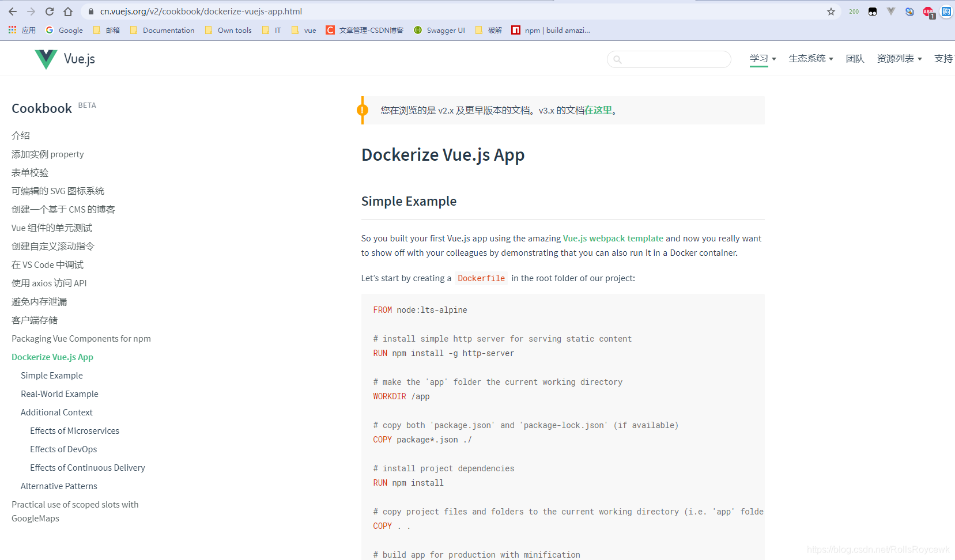Expand the 学习 dropdown menu
The width and height of the screenshot is (955, 560).
tap(763, 58)
